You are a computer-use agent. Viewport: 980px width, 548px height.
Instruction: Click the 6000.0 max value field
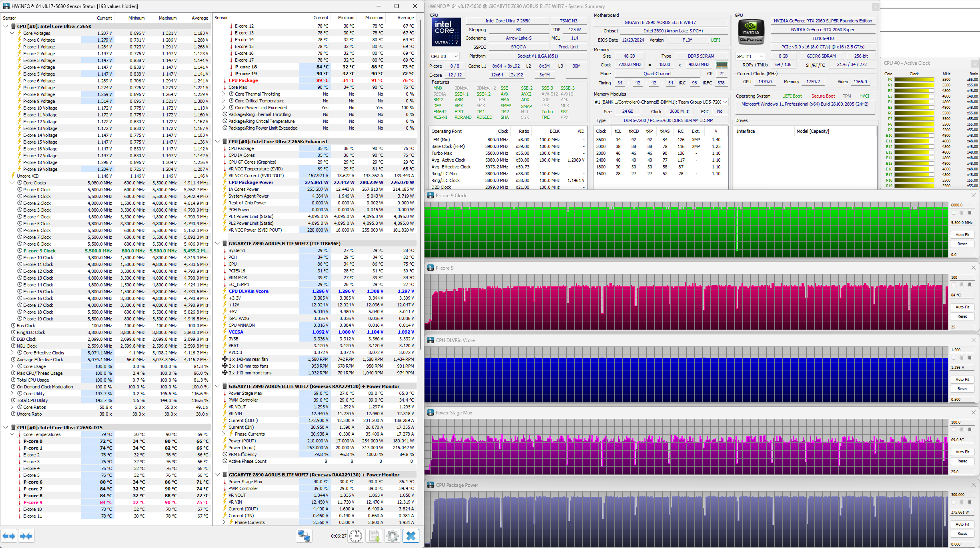coord(962,205)
